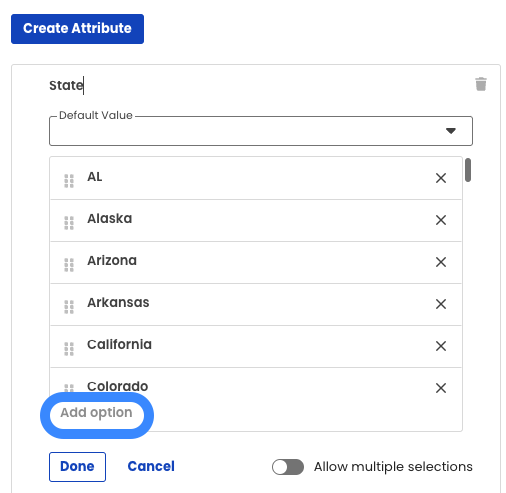Click the Cancel link
Image resolution: width=506 pixels, height=493 pixels.
tap(151, 466)
